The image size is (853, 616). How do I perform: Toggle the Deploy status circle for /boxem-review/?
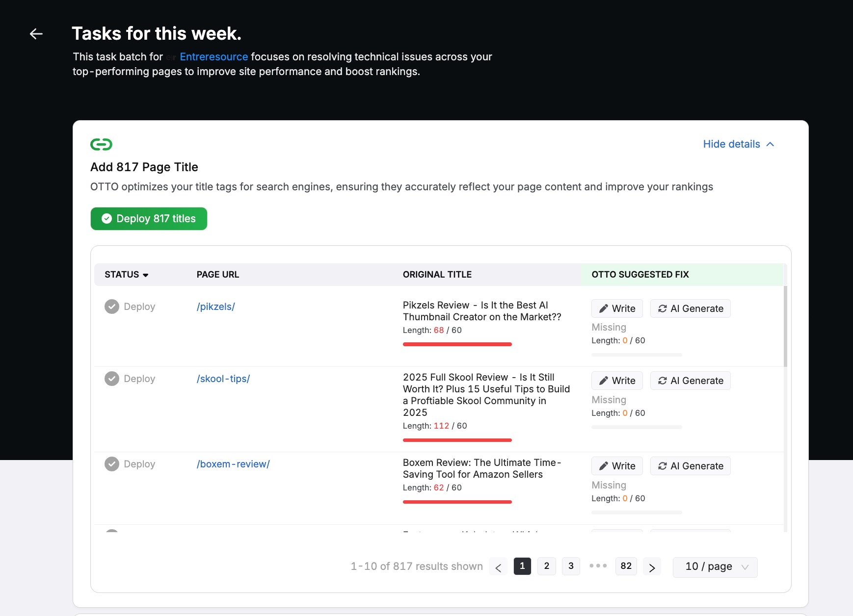[x=112, y=463]
